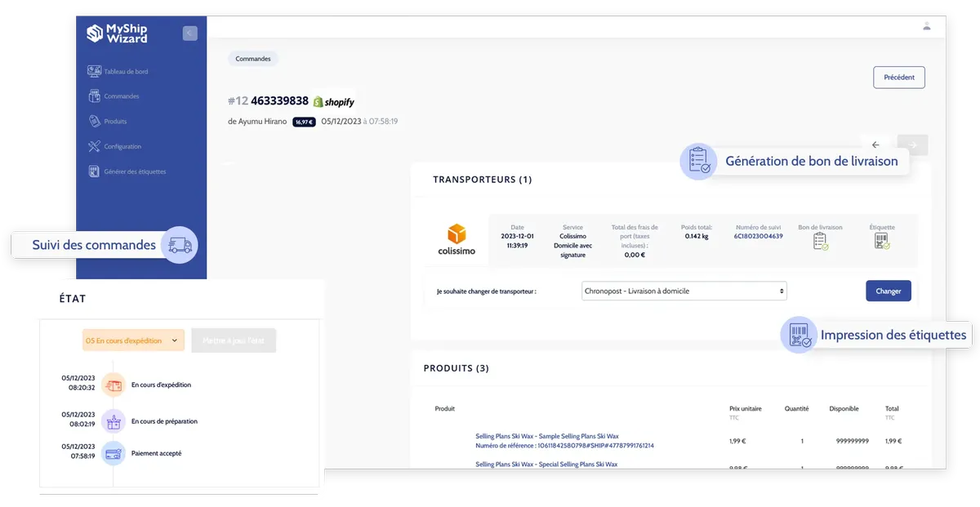Go to Produits in sidebar
The height and width of the screenshot is (507, 980).
coord(115,122)
